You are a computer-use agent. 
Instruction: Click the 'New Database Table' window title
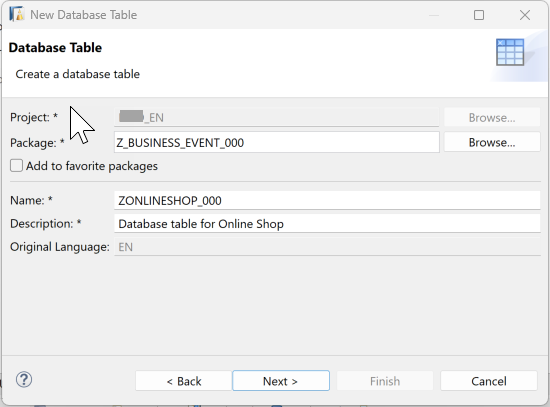point(83,15)
